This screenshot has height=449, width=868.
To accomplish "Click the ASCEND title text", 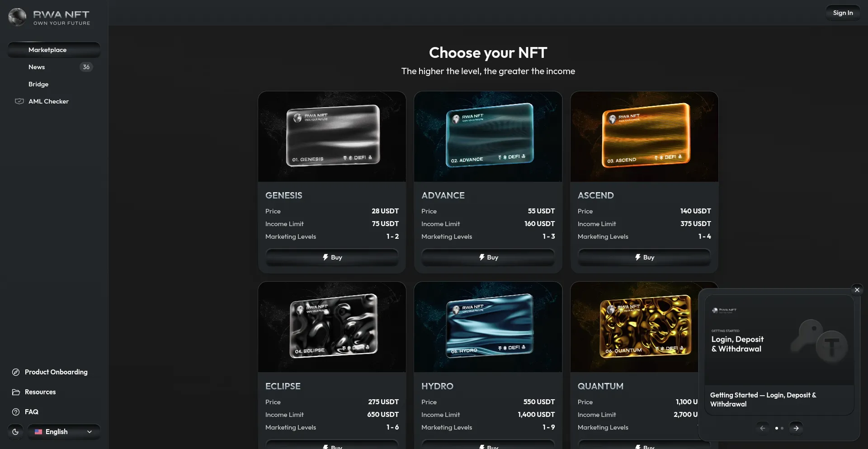I will [595, 195].
